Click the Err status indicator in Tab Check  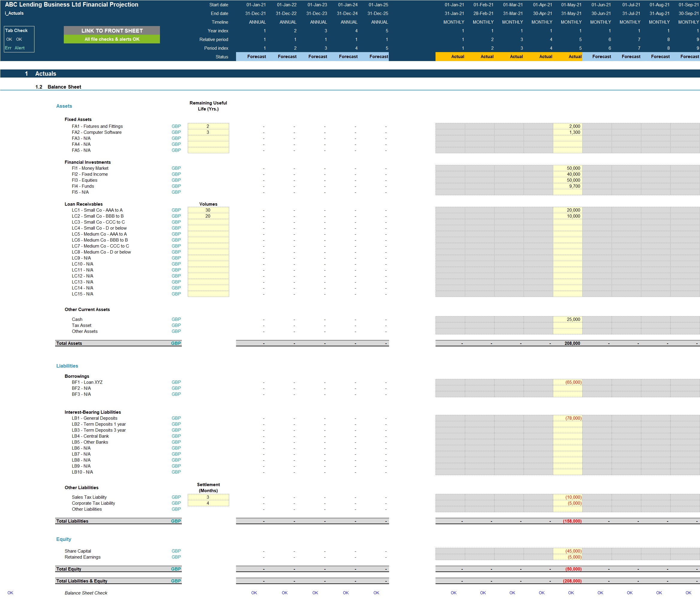click(8, 48)
